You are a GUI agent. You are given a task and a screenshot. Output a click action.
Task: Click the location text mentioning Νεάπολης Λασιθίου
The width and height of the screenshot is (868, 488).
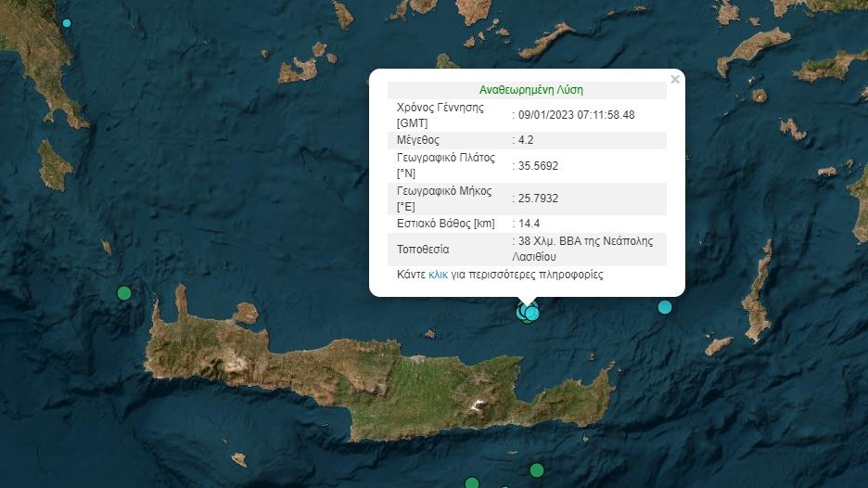[586, 249]
